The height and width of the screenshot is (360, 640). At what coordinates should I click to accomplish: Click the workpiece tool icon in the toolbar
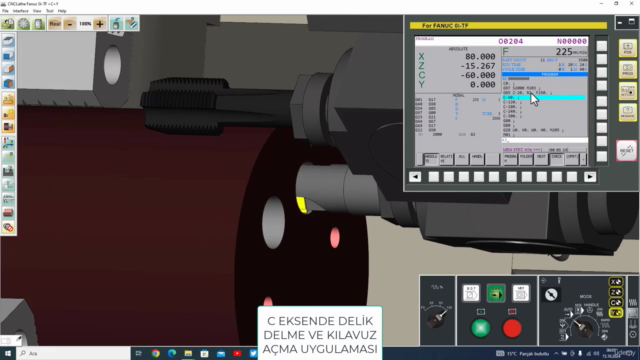coord(131,24)
